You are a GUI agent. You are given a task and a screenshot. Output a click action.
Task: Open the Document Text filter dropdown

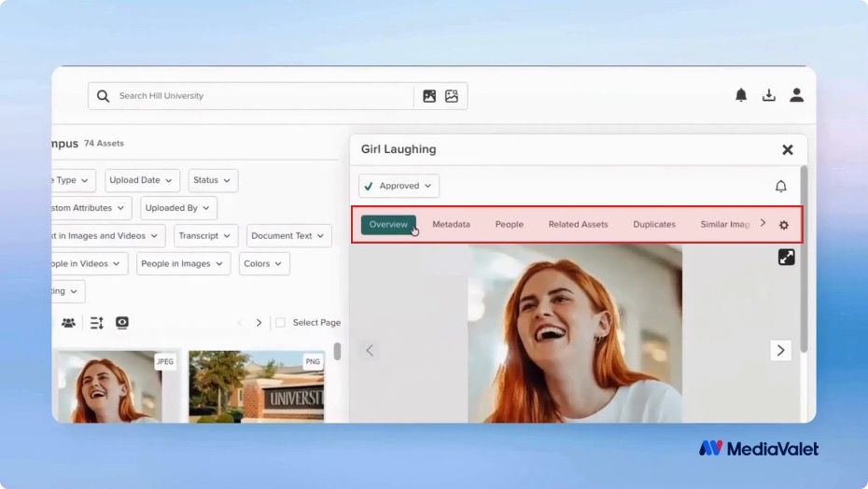coord(289,236)
